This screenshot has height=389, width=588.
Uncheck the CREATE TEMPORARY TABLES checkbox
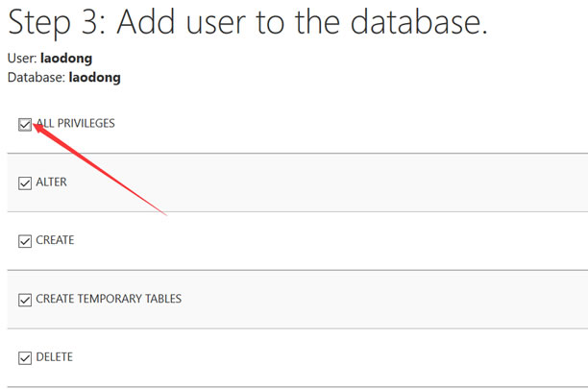click(x=25, y=300)
